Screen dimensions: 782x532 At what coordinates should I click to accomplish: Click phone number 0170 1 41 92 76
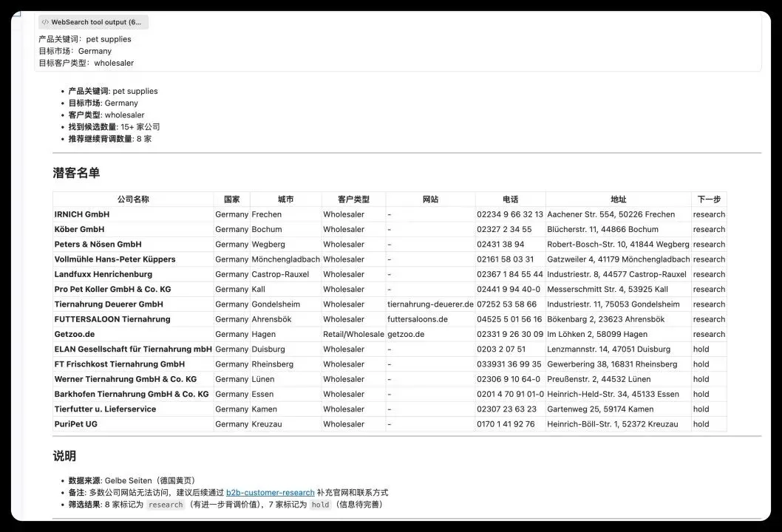506,424
